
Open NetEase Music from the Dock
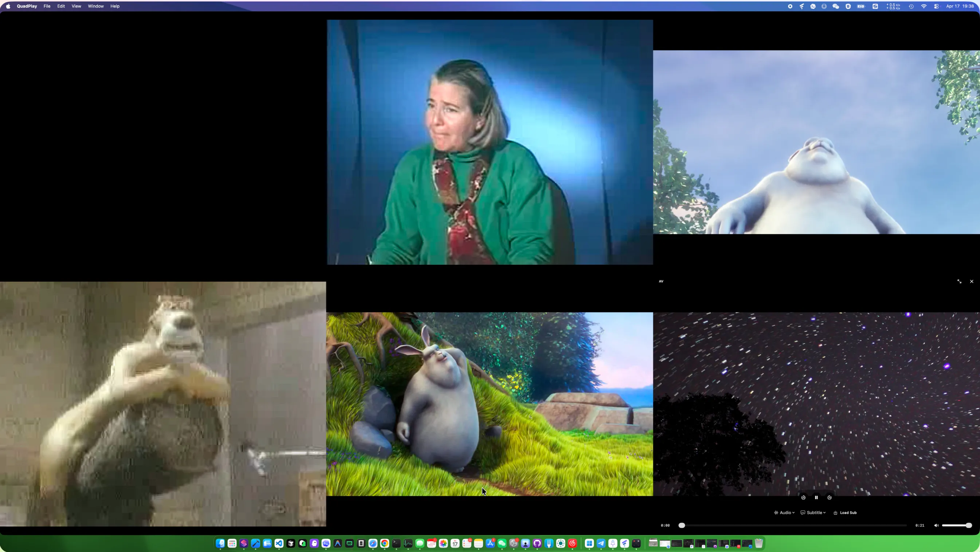point(573,543)
